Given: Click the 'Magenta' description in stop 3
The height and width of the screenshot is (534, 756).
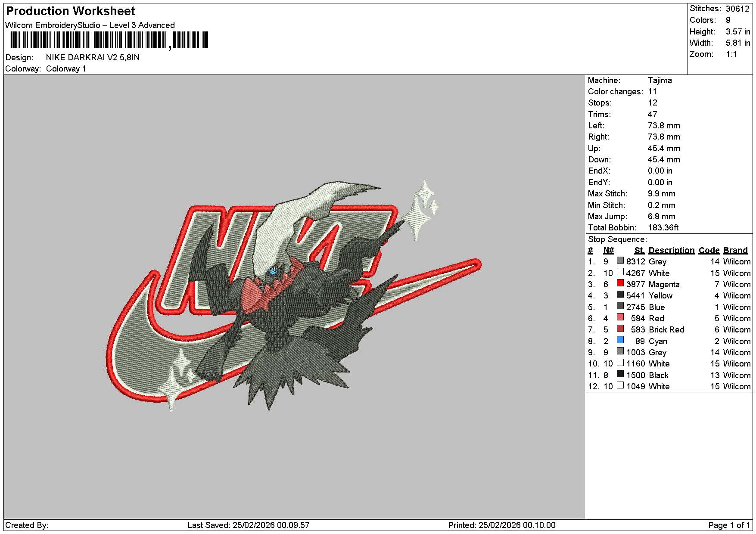Looking at the screenshot, I should [x=664, y=285].
